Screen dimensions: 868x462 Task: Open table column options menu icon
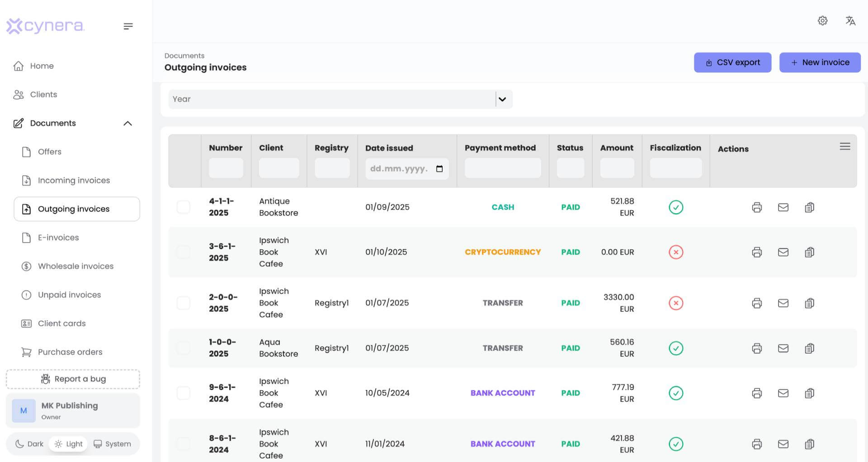point(845,146)
